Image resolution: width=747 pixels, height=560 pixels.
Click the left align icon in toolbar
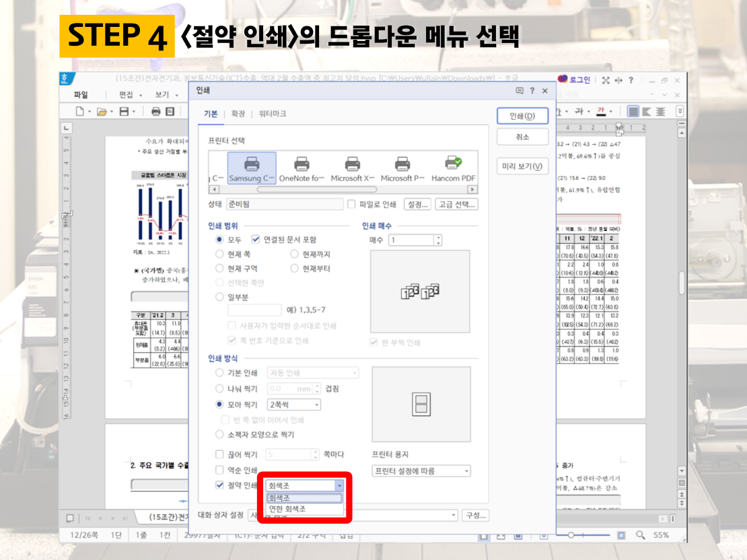(x=647, y=112)
